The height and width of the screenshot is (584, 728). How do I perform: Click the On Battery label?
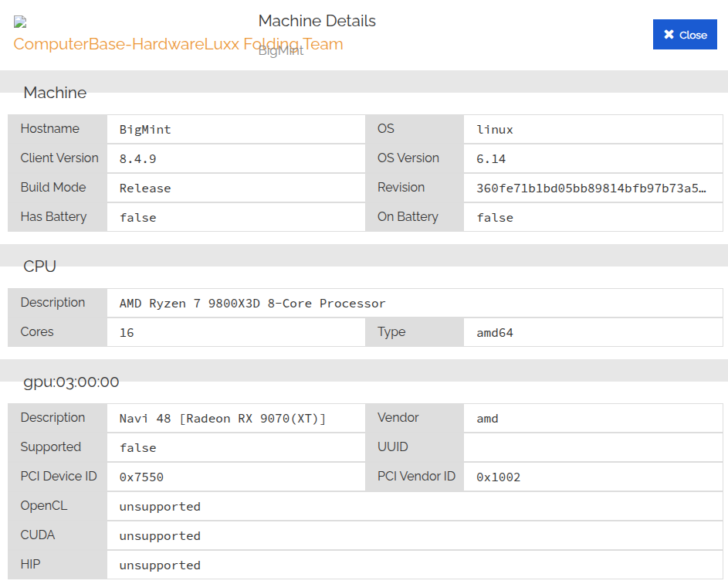[408, 216]
